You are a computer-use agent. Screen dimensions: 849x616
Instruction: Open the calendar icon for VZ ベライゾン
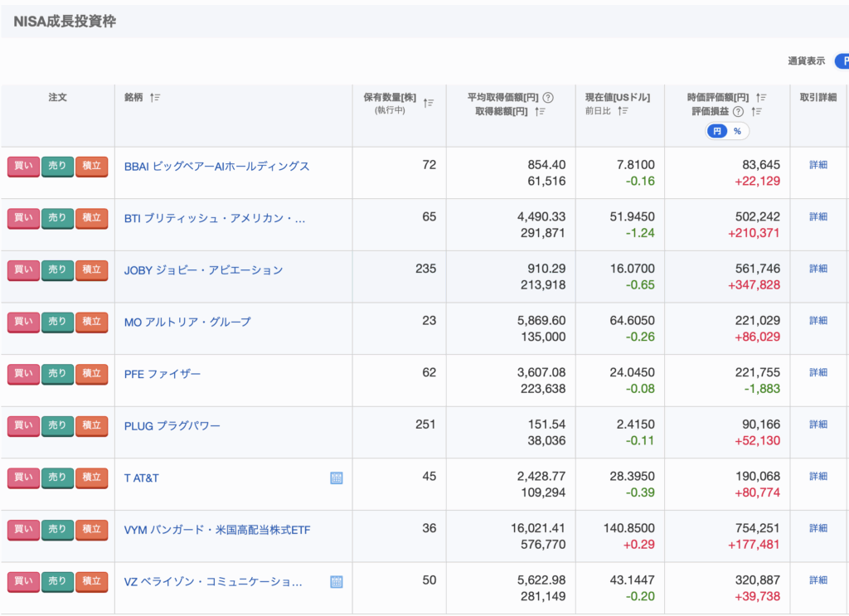pyautogui.click(x=337, y=582)
